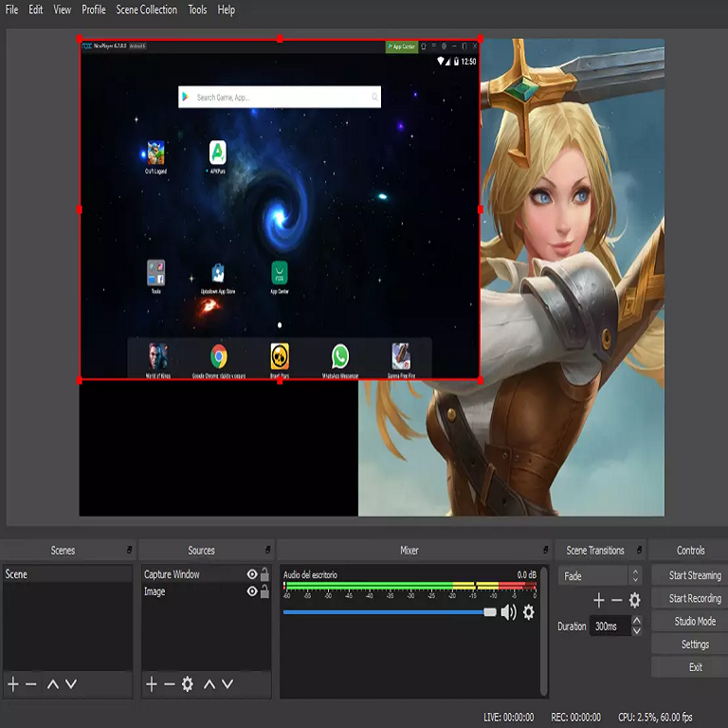Click the green App Center button in NoxPlayer title bar
The height and width of the screenshot is (728, 728).
402,46
